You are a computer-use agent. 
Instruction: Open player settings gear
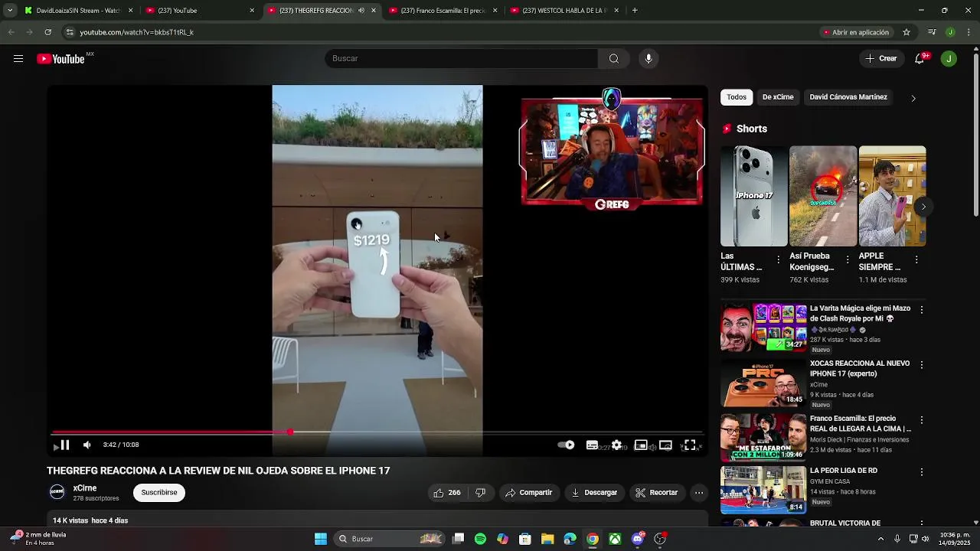[x=616, y=445]
